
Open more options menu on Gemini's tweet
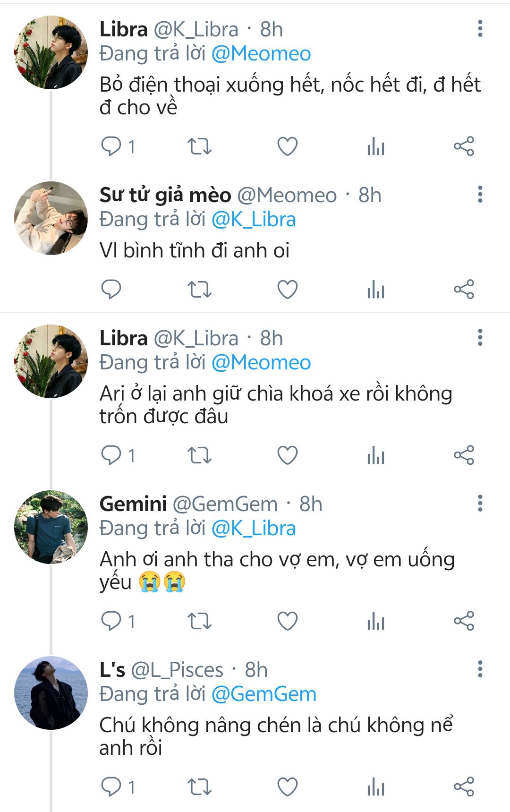(480, 504)
